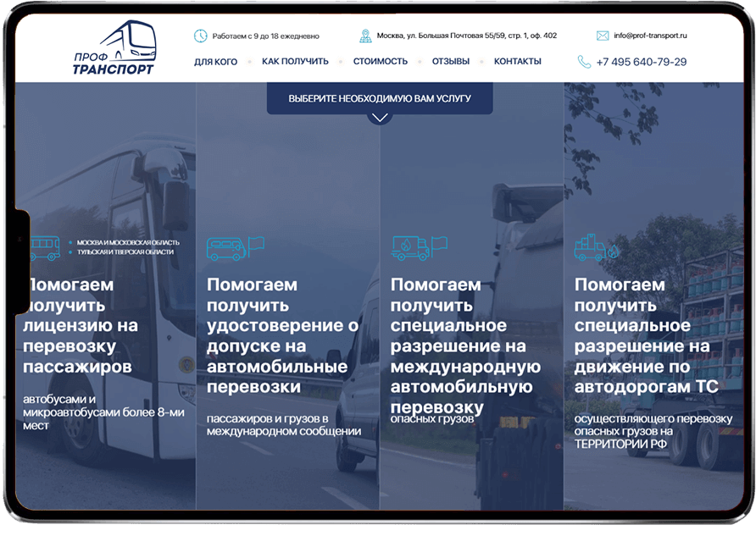The height and width of the screenshot is (536, 756).
Task: Expand the down chevron below service banner
Action: pos(380,118)
